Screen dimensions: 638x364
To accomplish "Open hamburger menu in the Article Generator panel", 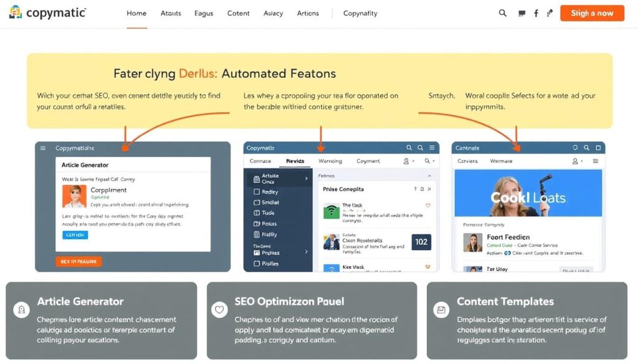I will point(43,148).
